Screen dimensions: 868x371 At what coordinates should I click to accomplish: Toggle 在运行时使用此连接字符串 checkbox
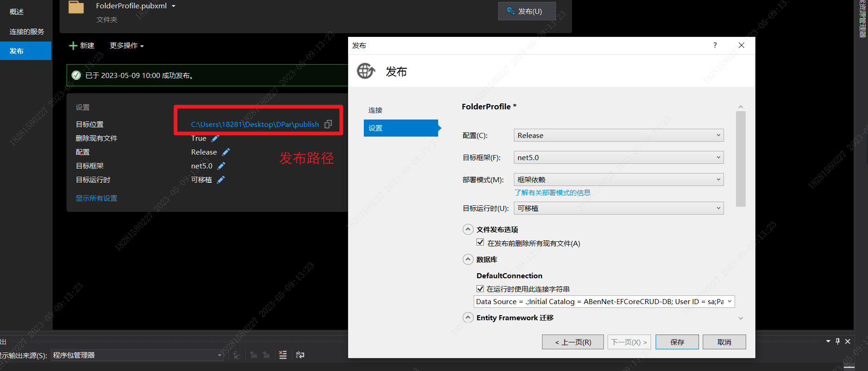(x=480, y=288)
